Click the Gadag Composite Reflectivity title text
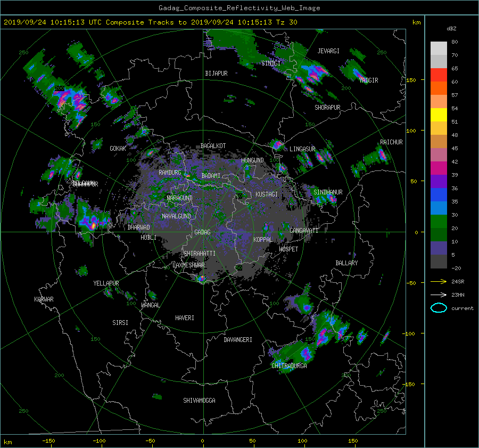 point(239,8)
